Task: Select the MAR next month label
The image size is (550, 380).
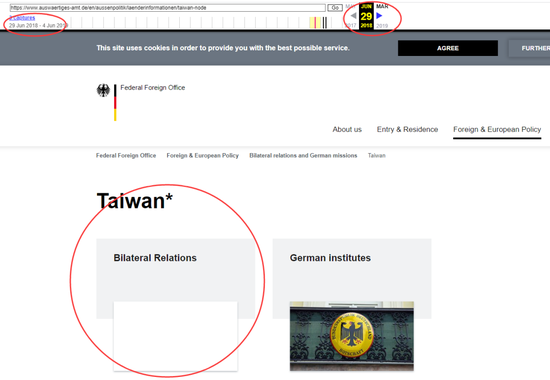Action: click(x=382, y=6)
